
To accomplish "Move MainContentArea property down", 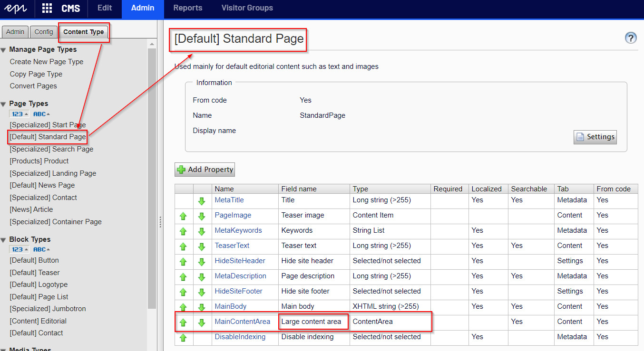I will pyautogui.click(x=202, y=323).
